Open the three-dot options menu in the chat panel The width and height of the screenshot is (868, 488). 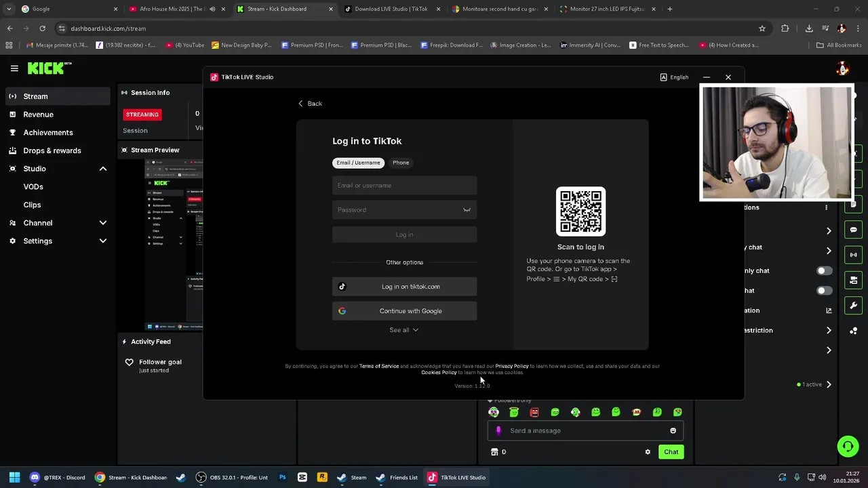tap(826, 207)
